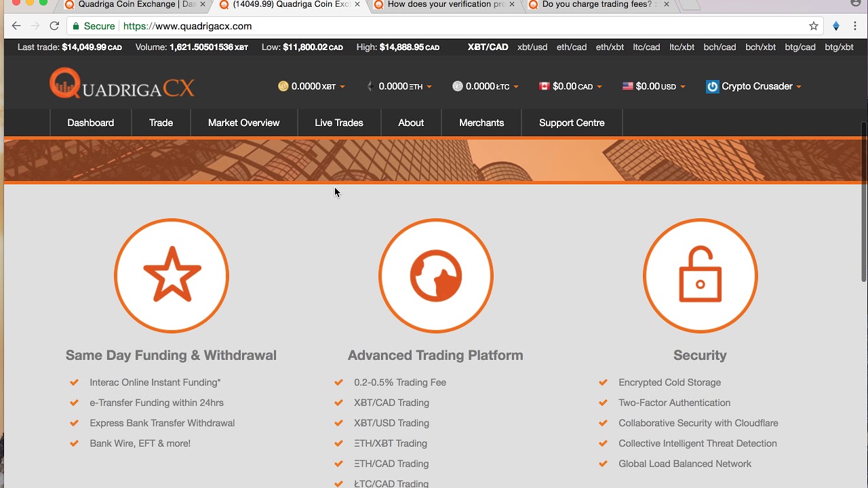
Task: Open the Live Trades nav item
Action: 339,123
